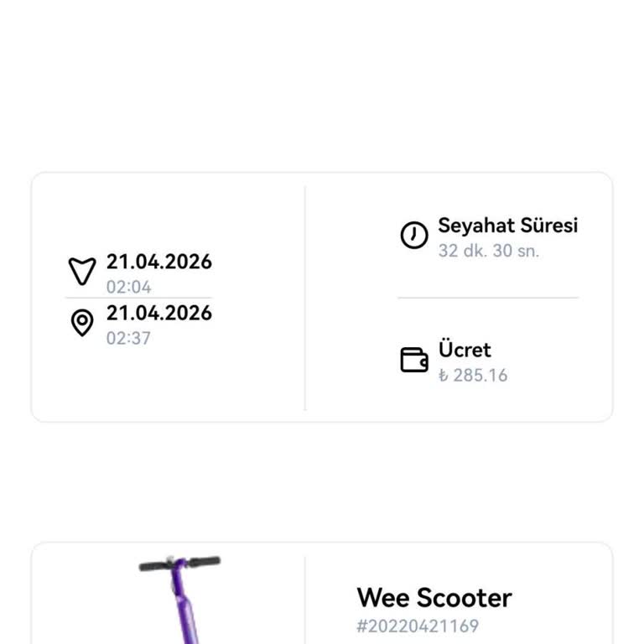Click the divider line between duration and fee
Screen dimensions: 644x644
click(487, 298)
